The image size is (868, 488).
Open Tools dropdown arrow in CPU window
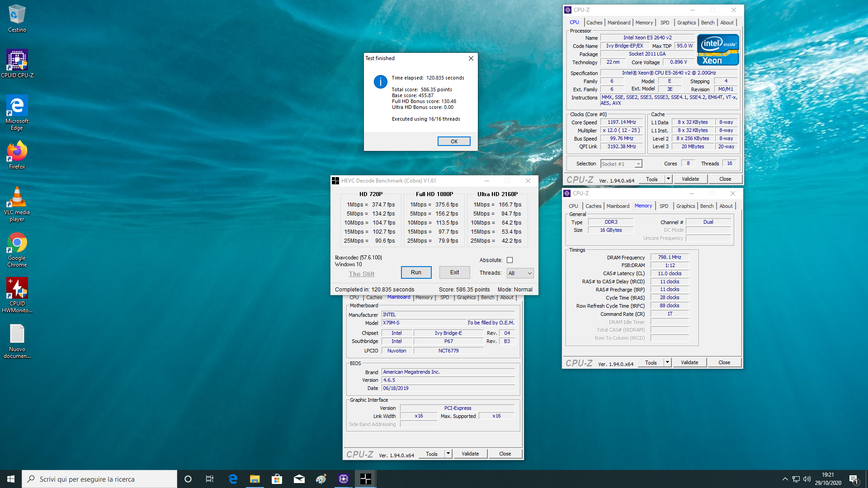pos(668,179)
